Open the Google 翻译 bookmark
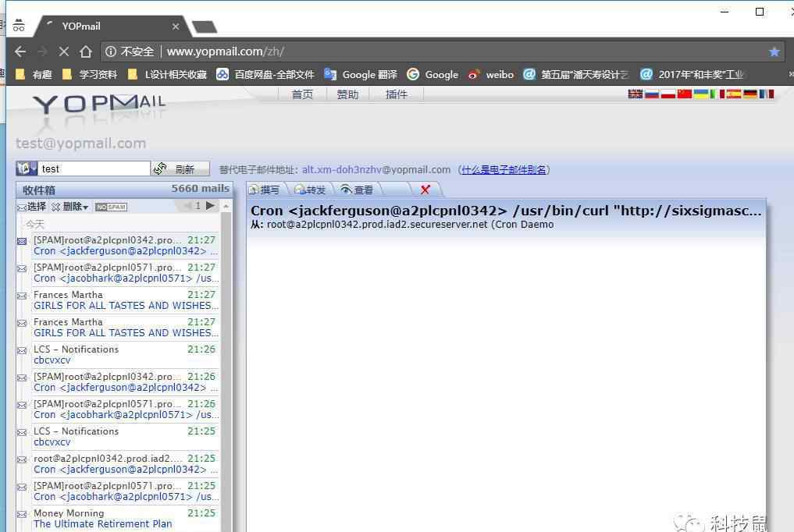The image size is (794, 532). pyautogui.click(x=361, y=75)
